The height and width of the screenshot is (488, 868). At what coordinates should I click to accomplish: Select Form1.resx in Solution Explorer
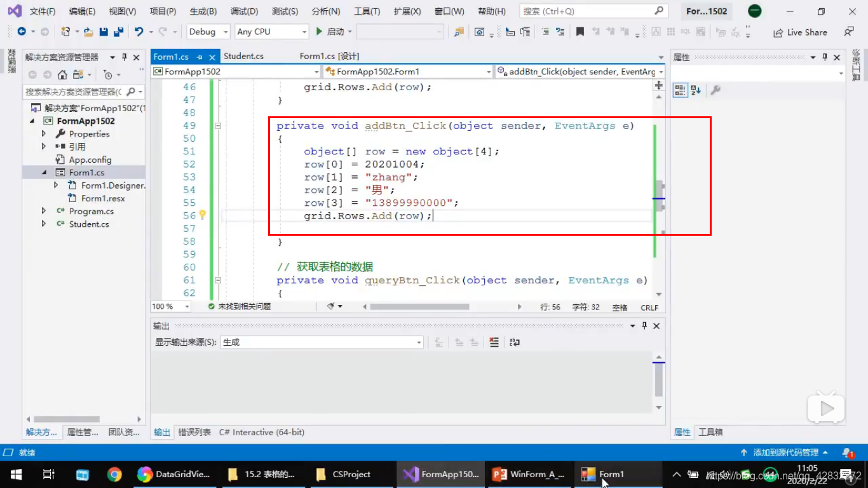(103, 198)
